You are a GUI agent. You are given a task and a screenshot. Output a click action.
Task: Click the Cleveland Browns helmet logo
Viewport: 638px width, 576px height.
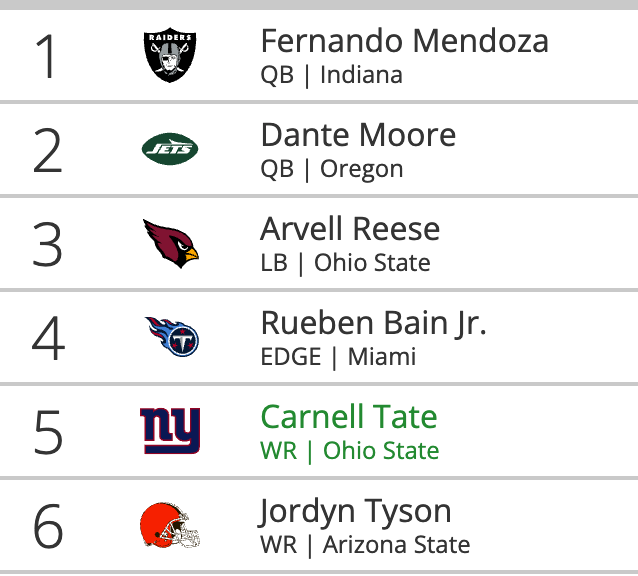click(170, 524)
